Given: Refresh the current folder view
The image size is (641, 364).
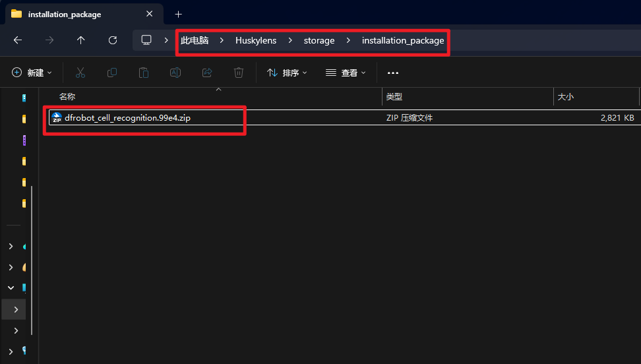Looking at the screenshot, I should coord(113,40).
